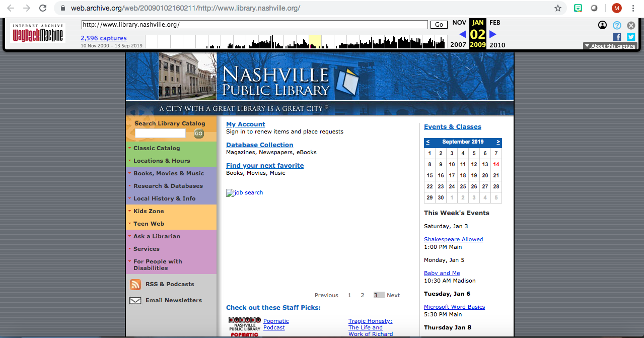The height and width of the screenshot is (338, 644).
Task: Close the Wayback toolbar with the X icon
Action: [631, 25]
